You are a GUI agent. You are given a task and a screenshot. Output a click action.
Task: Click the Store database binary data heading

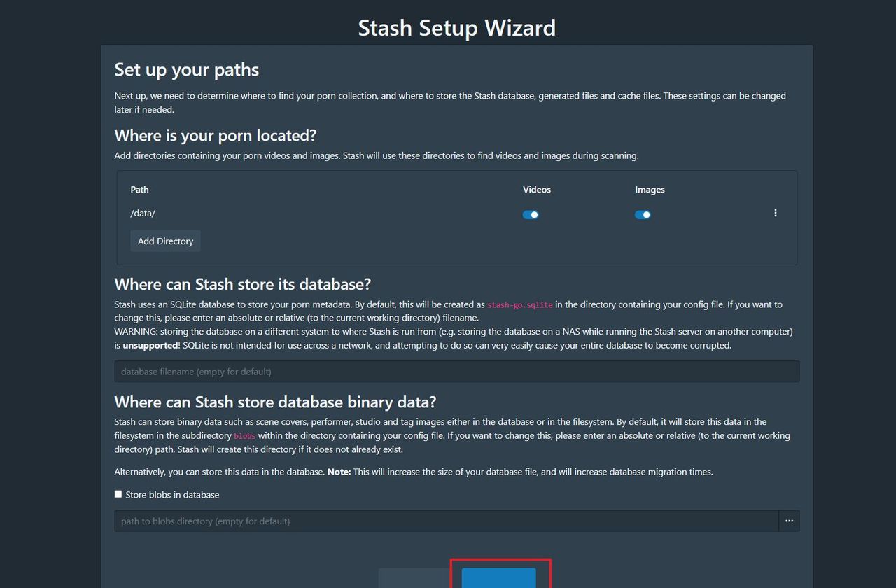(x=275, y=402)
